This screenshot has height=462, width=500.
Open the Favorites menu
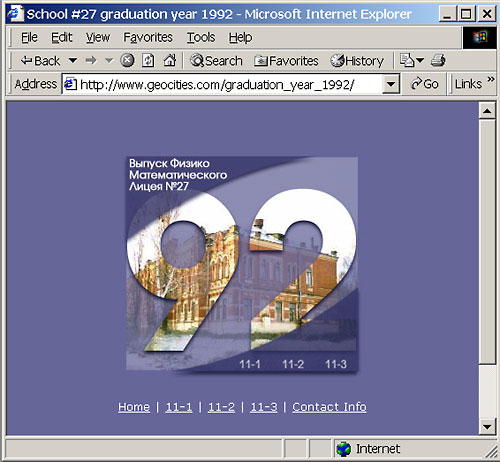[148, 37]
